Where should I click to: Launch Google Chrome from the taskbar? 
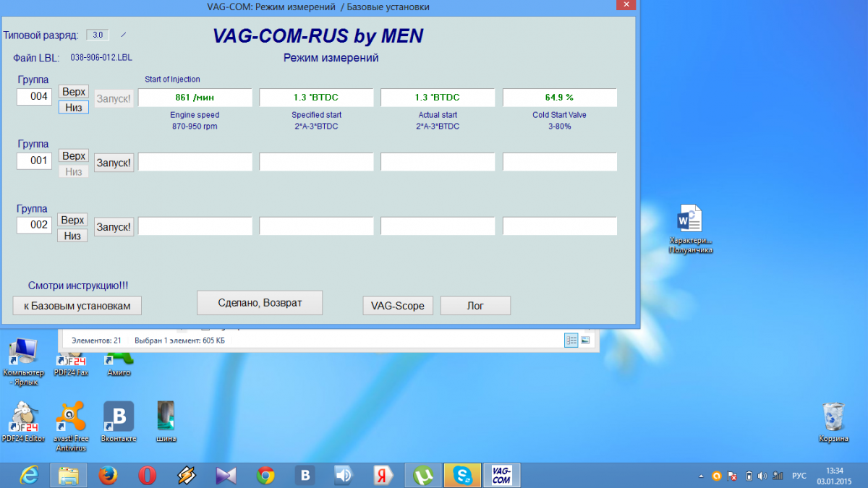[265, 475]
